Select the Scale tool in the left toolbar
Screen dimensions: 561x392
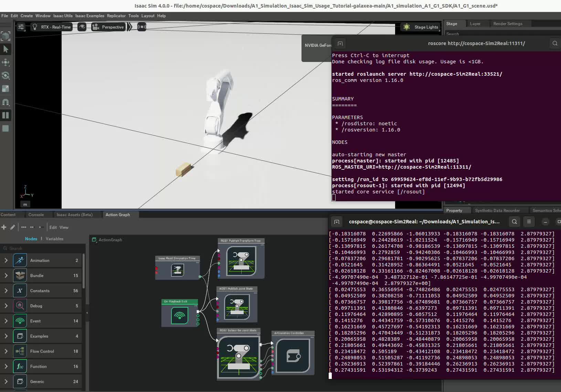point(6,89)
